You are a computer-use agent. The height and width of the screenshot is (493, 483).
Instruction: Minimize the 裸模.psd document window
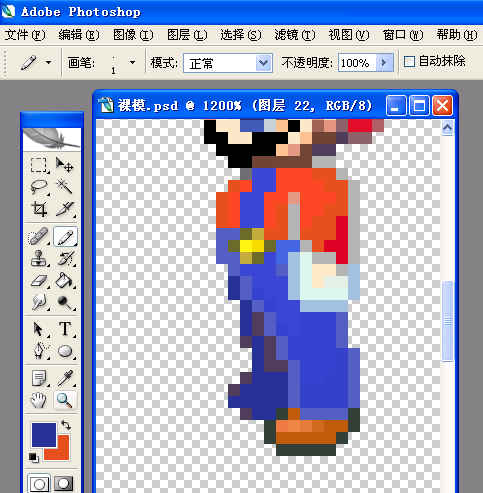click(x=396, y=106)
